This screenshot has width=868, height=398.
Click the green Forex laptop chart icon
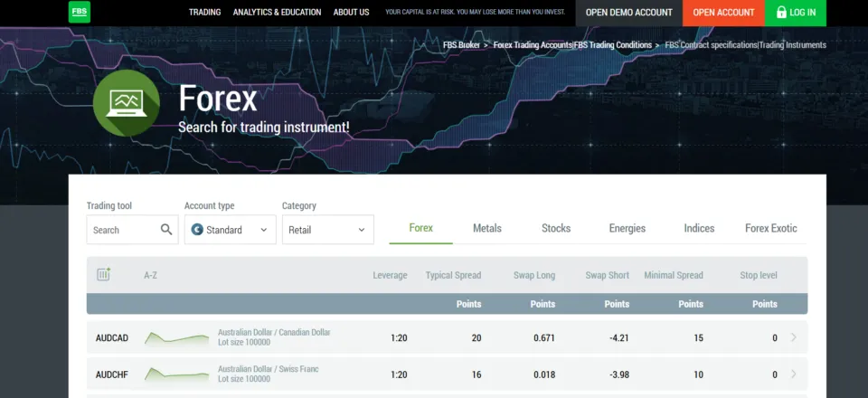pos(126,102)
